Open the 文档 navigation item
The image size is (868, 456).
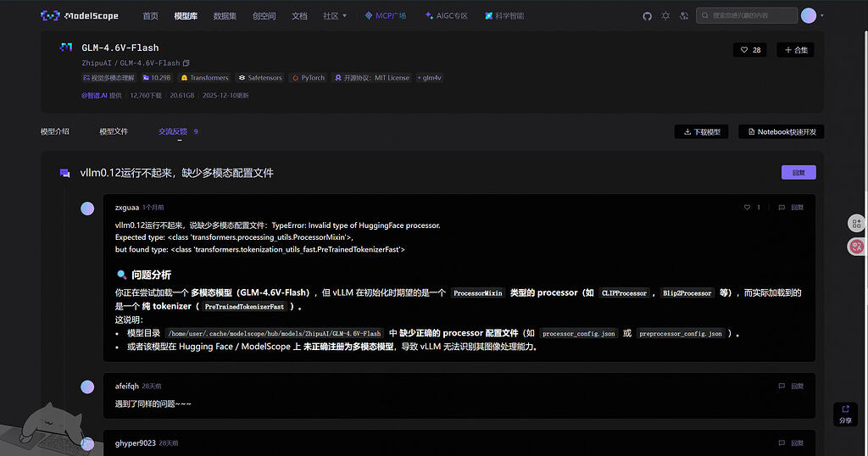pos(299,16)
